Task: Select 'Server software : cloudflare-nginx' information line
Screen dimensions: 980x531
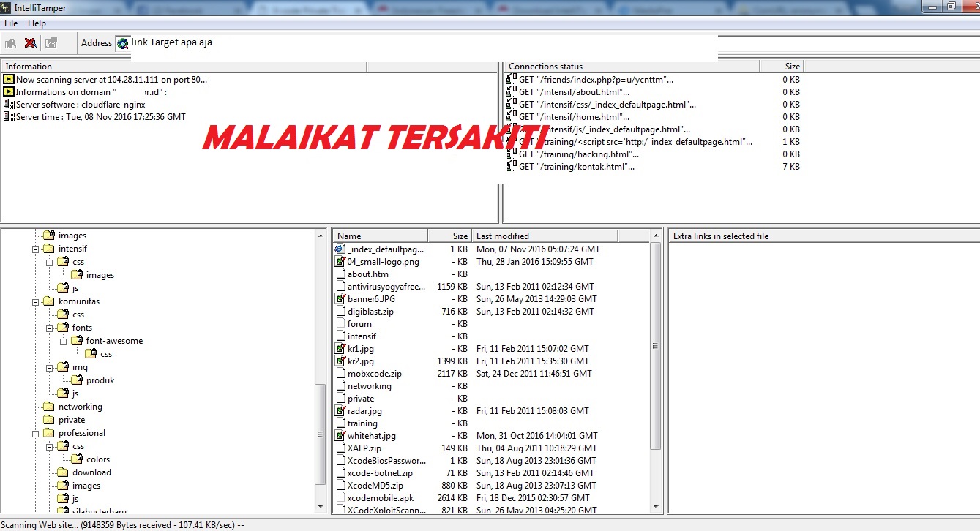Action: [81, 104]
